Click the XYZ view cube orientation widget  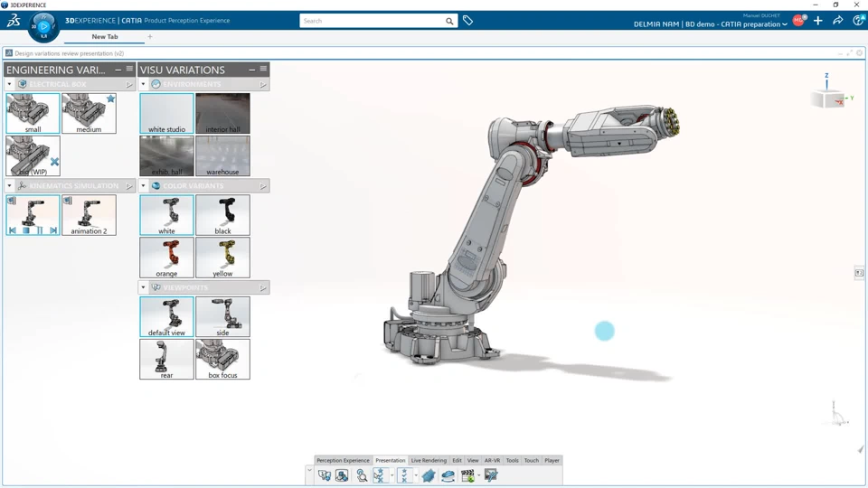coord(829,99)
